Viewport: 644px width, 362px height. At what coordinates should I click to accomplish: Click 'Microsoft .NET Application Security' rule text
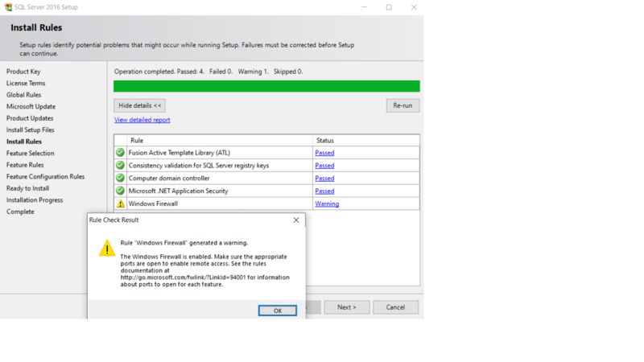pyautogui.click(x=178, y=191)
